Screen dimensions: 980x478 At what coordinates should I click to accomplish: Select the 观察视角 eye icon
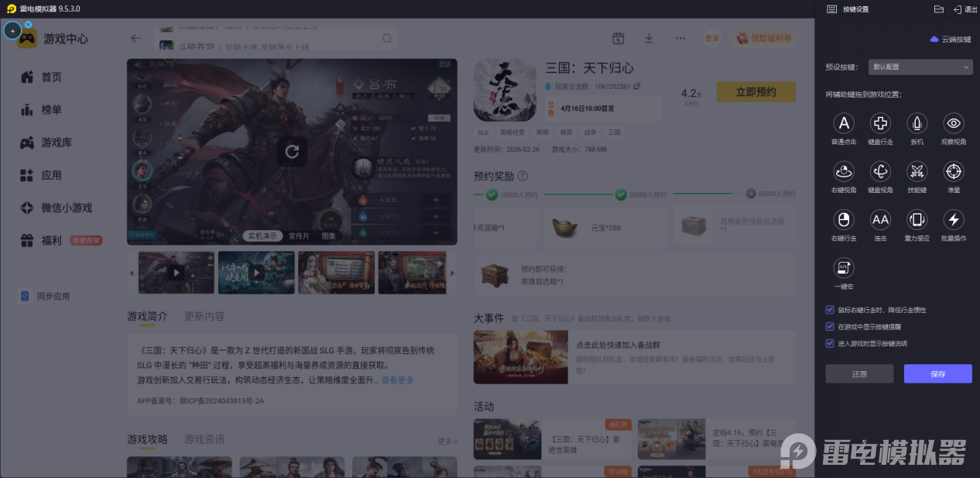coord(954,122)
